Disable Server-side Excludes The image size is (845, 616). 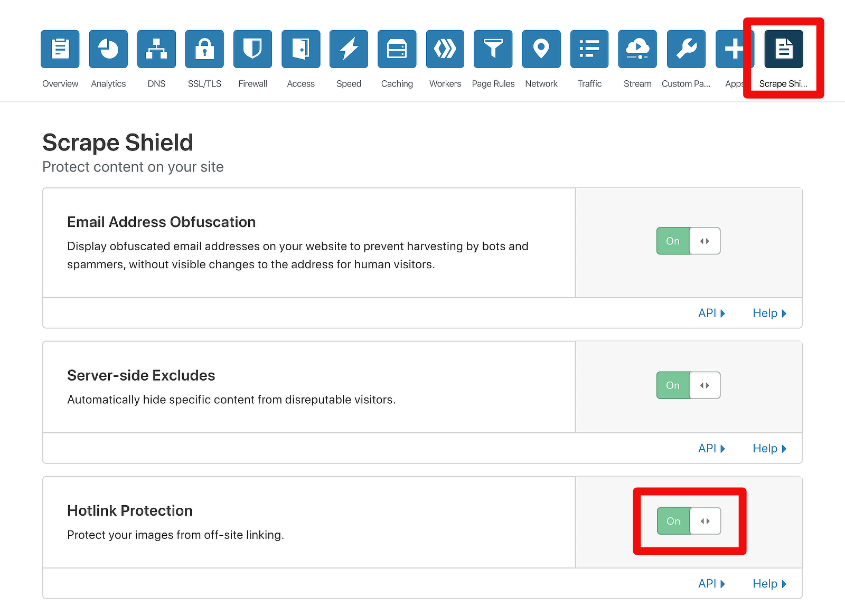tap(688, 385)
